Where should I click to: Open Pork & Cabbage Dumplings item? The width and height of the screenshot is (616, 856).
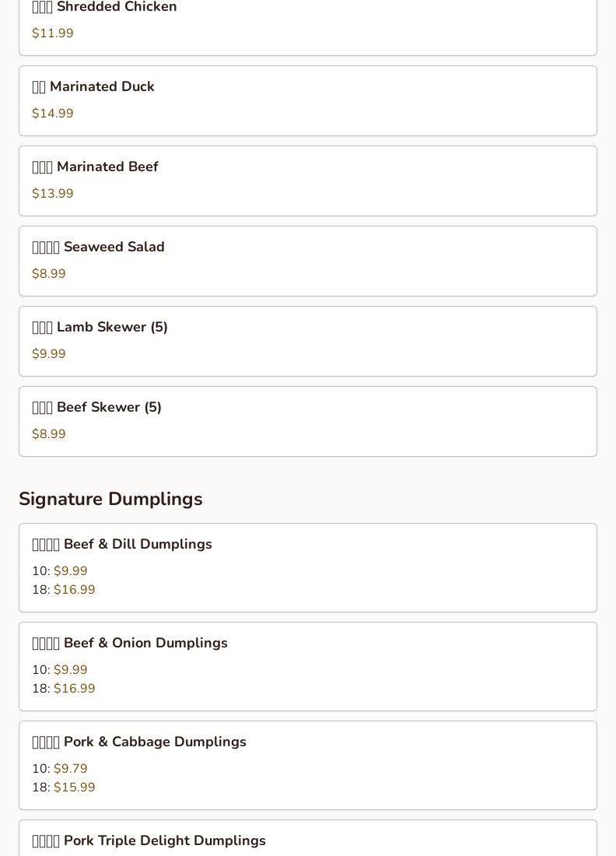pyautogui.click(x=308, y=766)
